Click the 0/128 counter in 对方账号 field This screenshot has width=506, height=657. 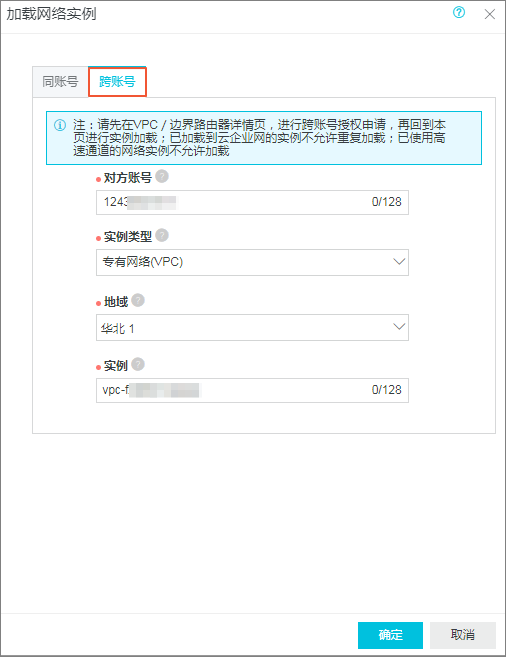pos(387,202)
